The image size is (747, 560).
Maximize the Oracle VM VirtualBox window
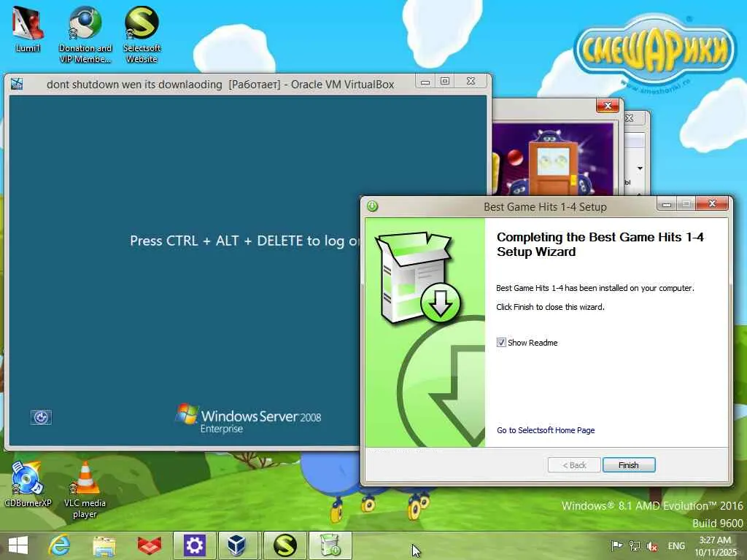[x=445, y=82]
